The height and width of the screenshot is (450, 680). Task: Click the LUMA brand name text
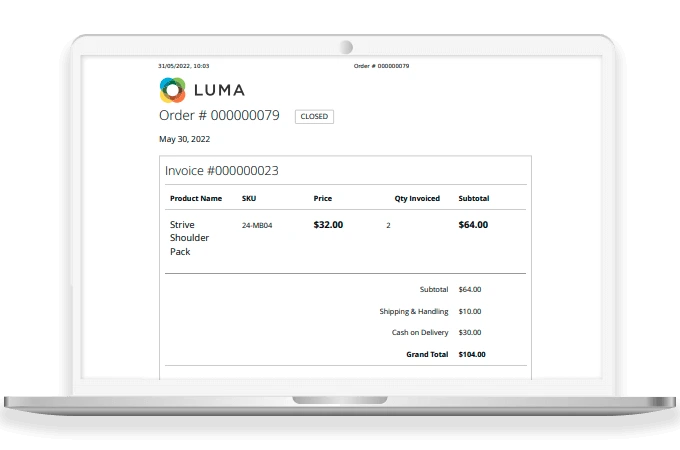coord(219,90)
